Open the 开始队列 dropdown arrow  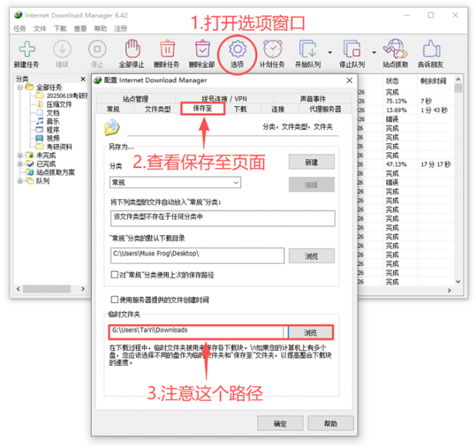point(330,52)
